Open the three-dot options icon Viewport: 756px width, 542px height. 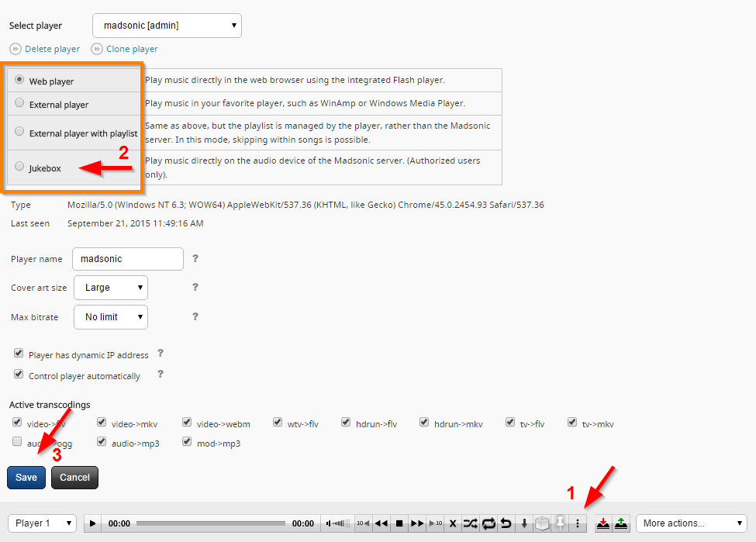point(578,523)
